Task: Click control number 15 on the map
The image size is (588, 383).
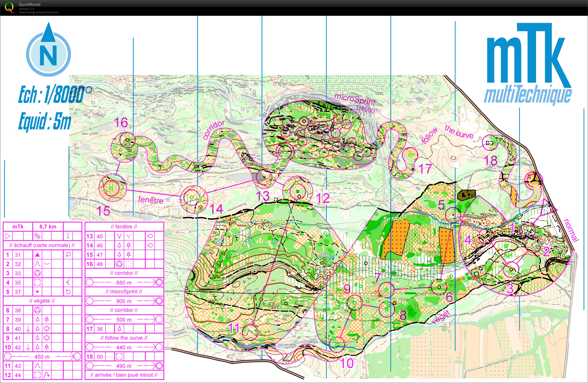Action: point(103,211)
